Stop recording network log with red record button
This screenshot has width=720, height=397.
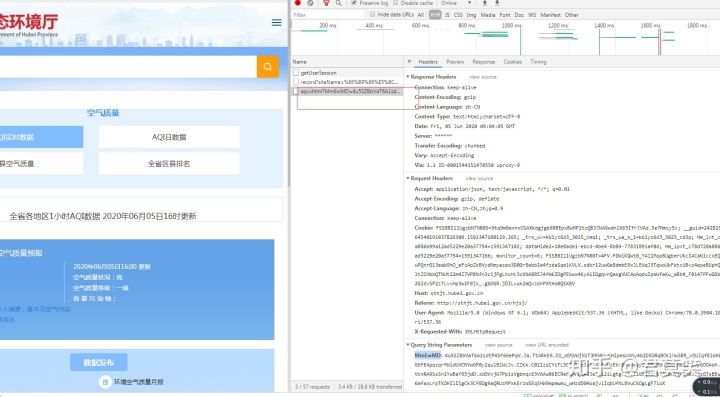click(x=298, y=3)
